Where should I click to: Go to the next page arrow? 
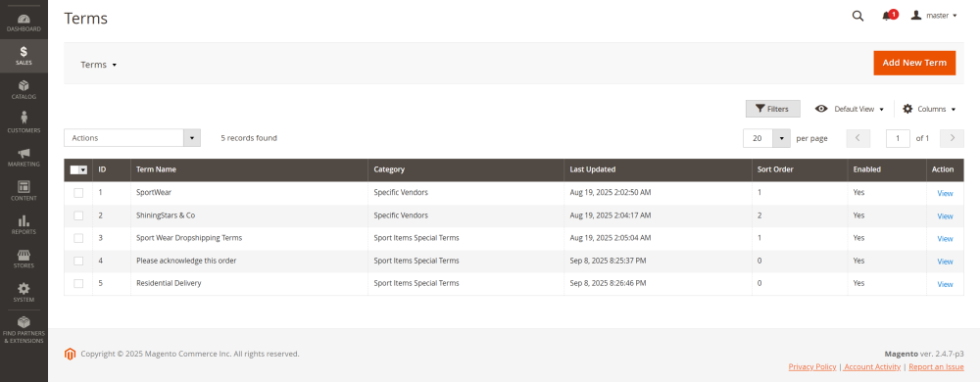click(x=952, y=138)
